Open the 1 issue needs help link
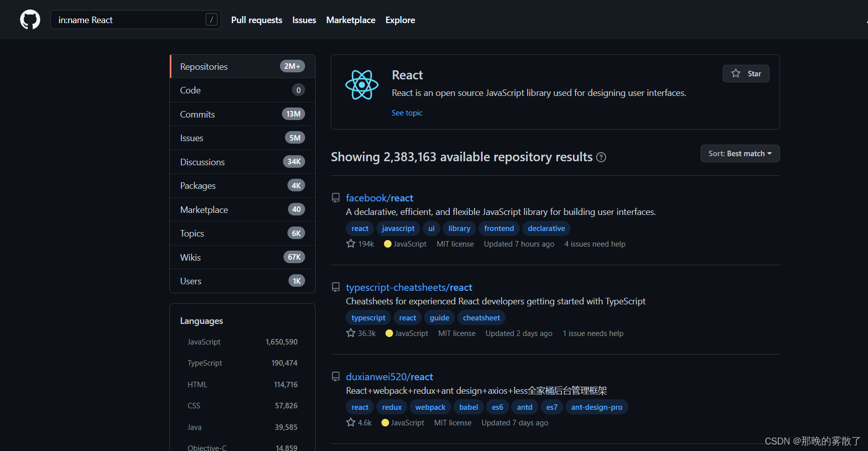 (x=593, y=333)
